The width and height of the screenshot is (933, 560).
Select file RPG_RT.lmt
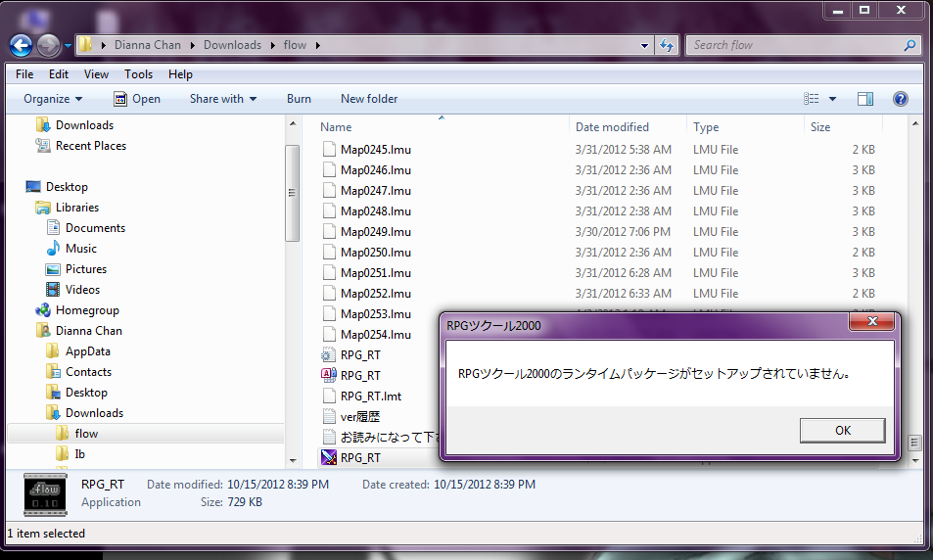coord(371,397)
